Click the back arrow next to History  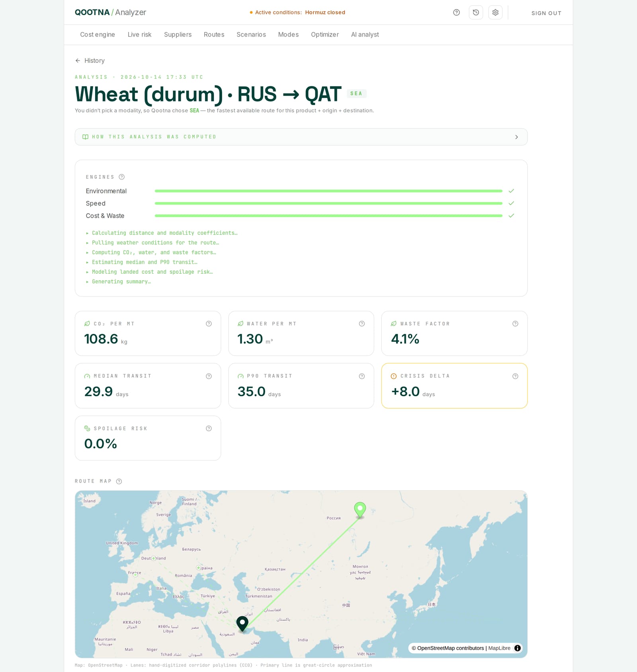78,61
